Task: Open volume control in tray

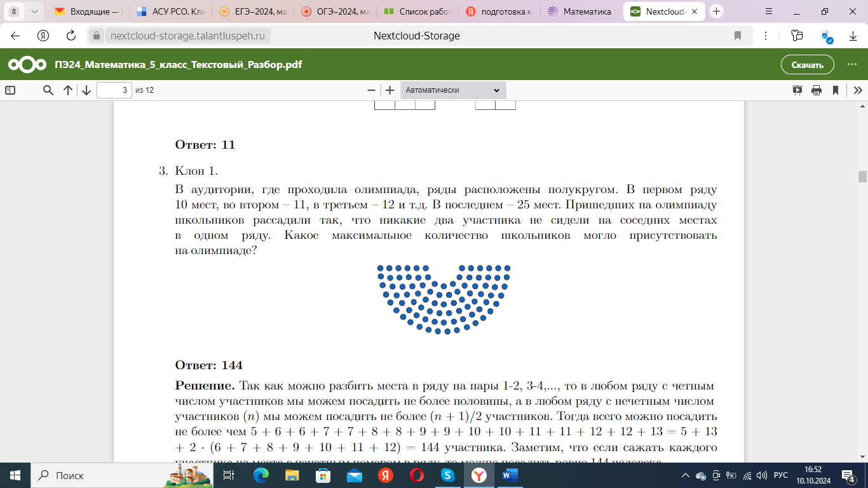Action: coord(762,475)
